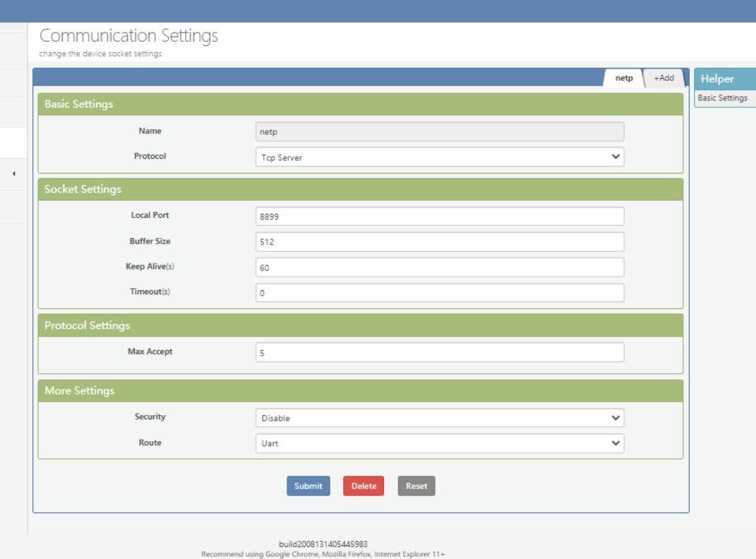Collapse the left sidebar using the arrow
Viewport: 756px width, 559px height.
tap(15, 174)
